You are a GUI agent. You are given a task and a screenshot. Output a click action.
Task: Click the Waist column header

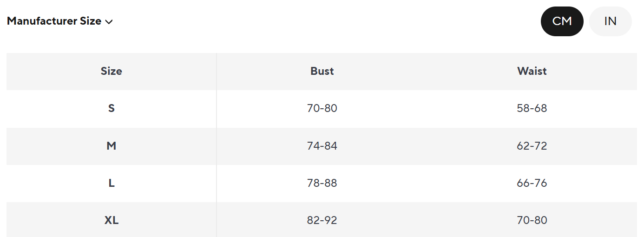(532, 71)
